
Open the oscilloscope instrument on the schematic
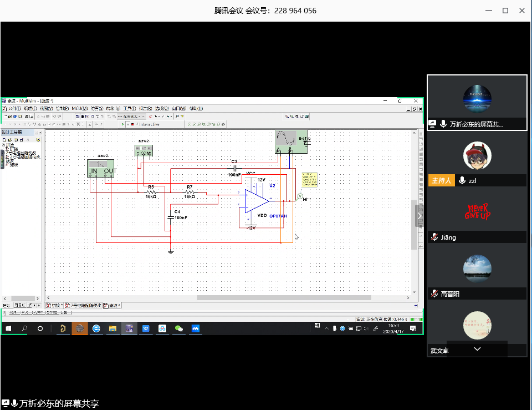coord(288,141)
